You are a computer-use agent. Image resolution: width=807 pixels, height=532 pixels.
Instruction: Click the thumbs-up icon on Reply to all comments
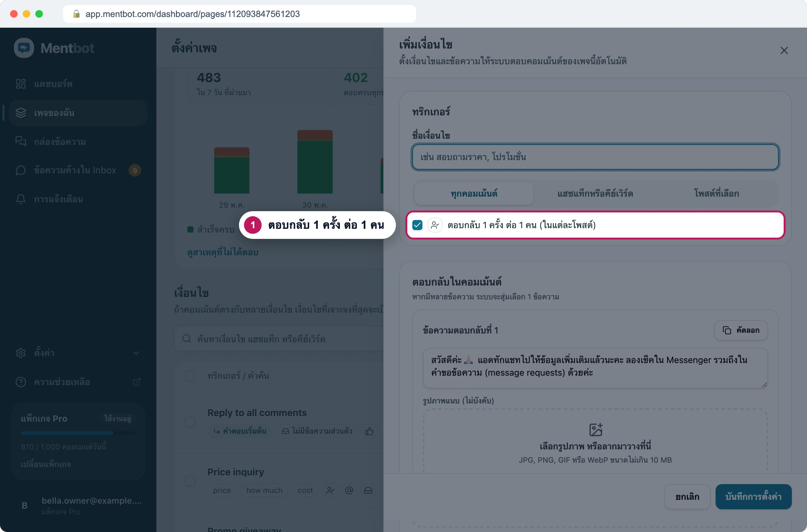(369, 431)
